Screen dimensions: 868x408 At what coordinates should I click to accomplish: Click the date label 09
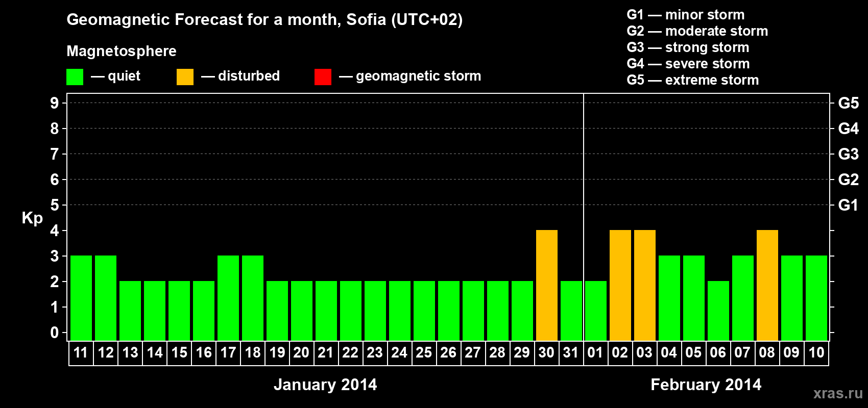click(x=791, y=352)
